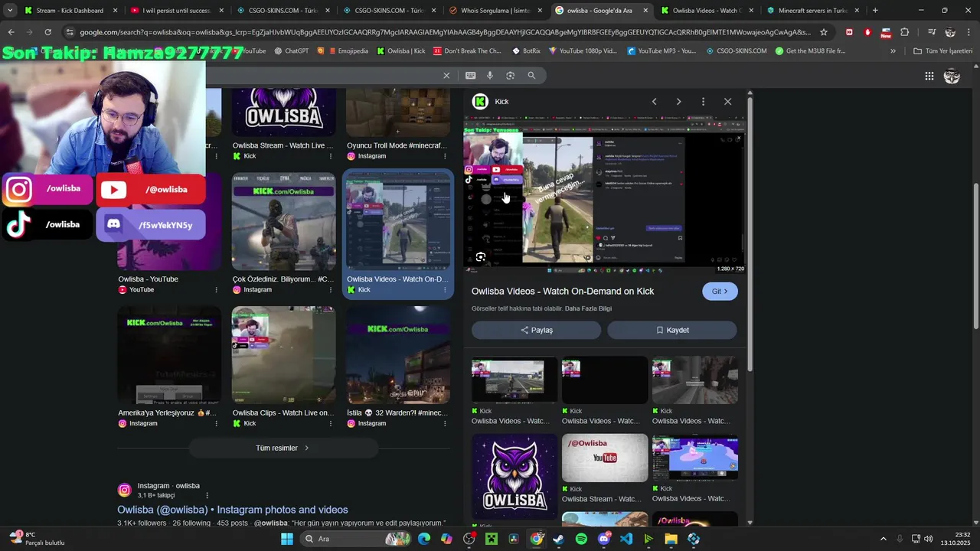This screenshot has height=551, width=980.
Task: Open the BotRix bookmark
Action: 526,51
